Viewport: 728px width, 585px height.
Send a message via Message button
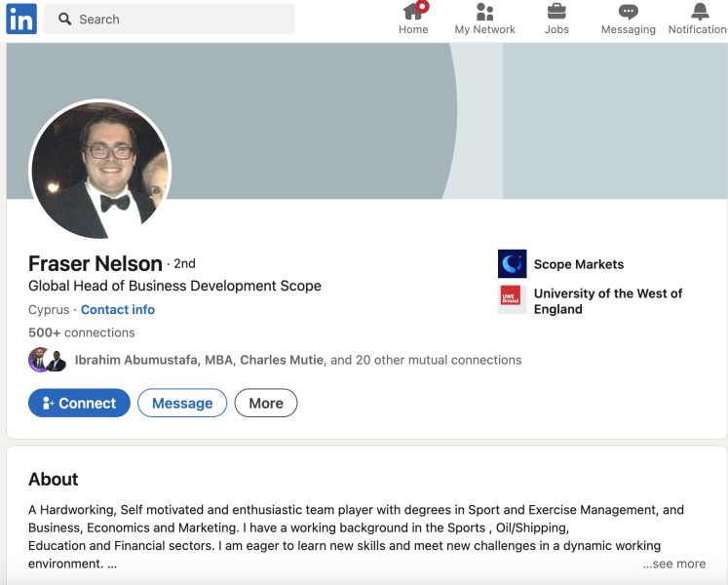tap(182, 403)
